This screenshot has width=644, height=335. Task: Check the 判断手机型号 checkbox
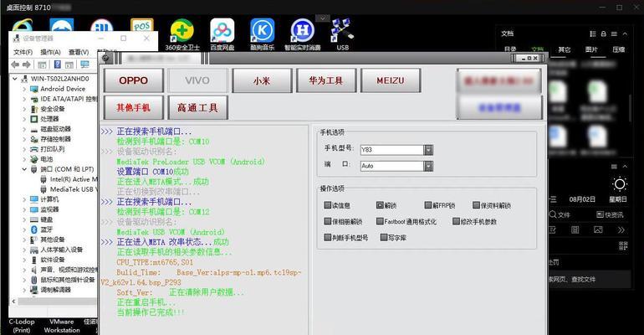[x=327, y=237]
